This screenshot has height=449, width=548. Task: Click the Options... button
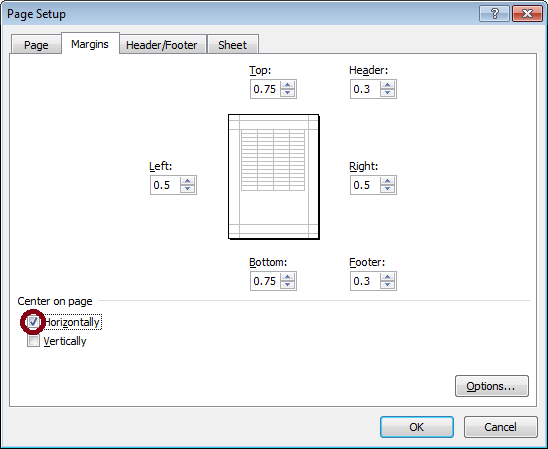pyautogui.click(x=491, y=386)
